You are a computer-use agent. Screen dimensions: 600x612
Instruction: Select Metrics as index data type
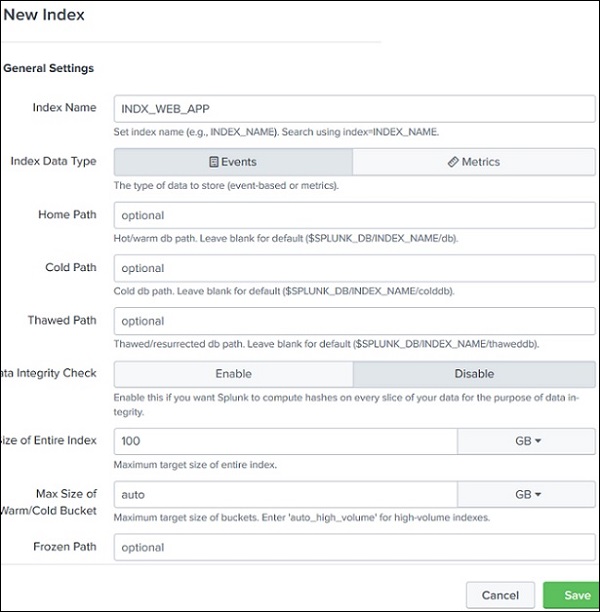[x=474, y=162]
